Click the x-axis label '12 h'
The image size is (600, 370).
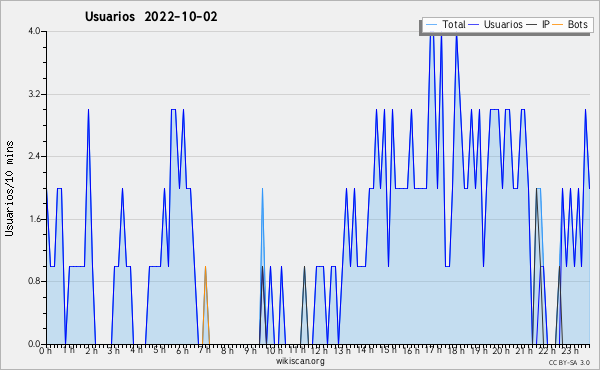click(320, 350)
